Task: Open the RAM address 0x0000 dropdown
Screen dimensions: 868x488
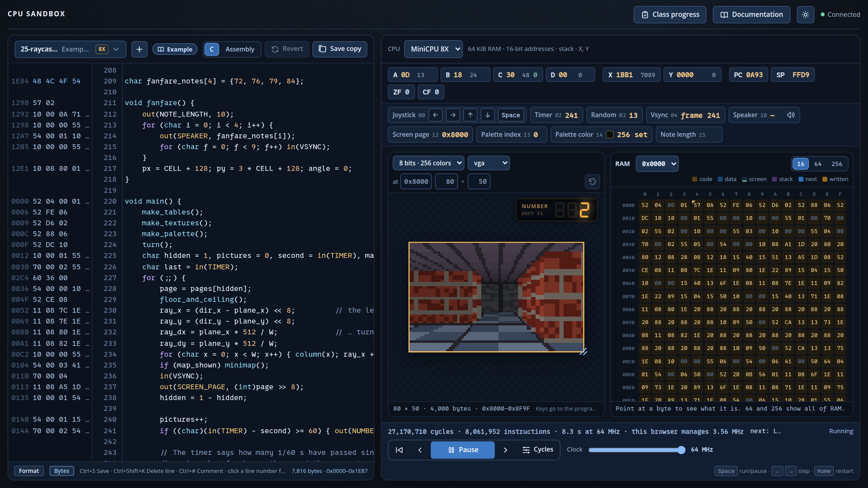Action: pyautogui.click(x=657, y=164)
